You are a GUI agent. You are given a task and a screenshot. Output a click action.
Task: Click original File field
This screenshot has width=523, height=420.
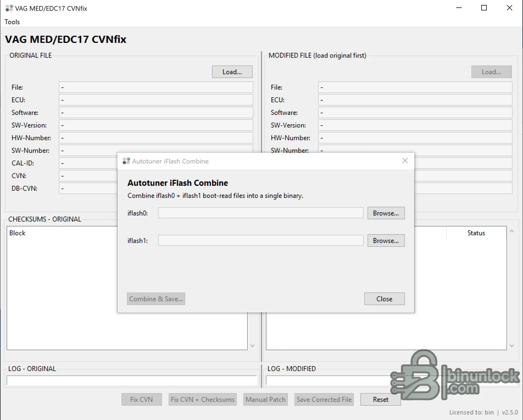[156, 87]
